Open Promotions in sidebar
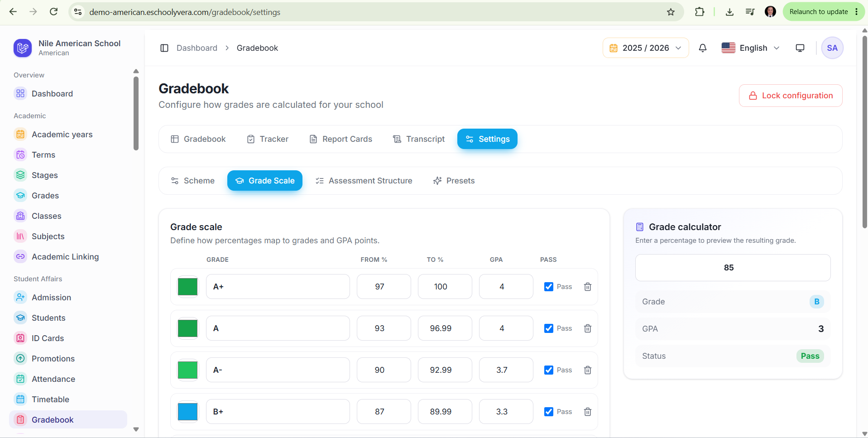This screenshot has height=438, width=868. pyautogui.click(x=68, y=359)
